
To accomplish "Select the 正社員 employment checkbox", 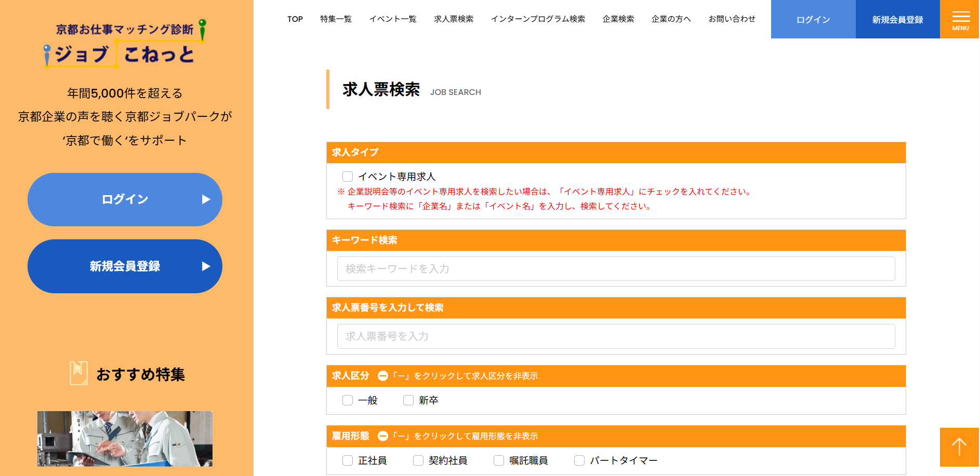I will (348, 460).
